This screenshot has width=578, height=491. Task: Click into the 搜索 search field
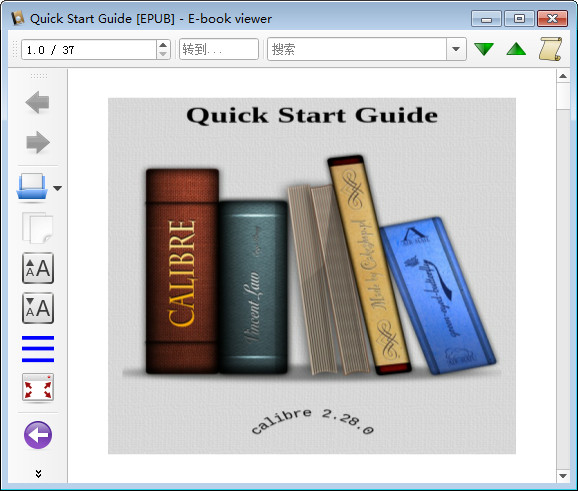coord(357,49)
